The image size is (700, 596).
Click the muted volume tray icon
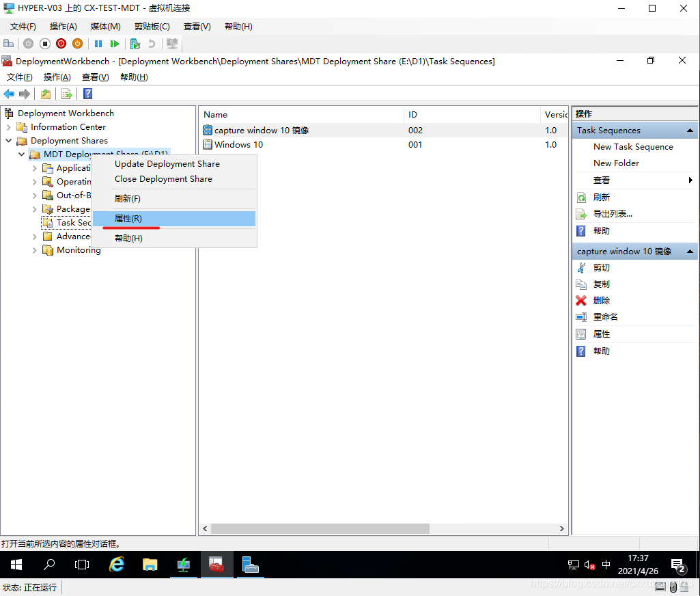[x=589, y=565]
